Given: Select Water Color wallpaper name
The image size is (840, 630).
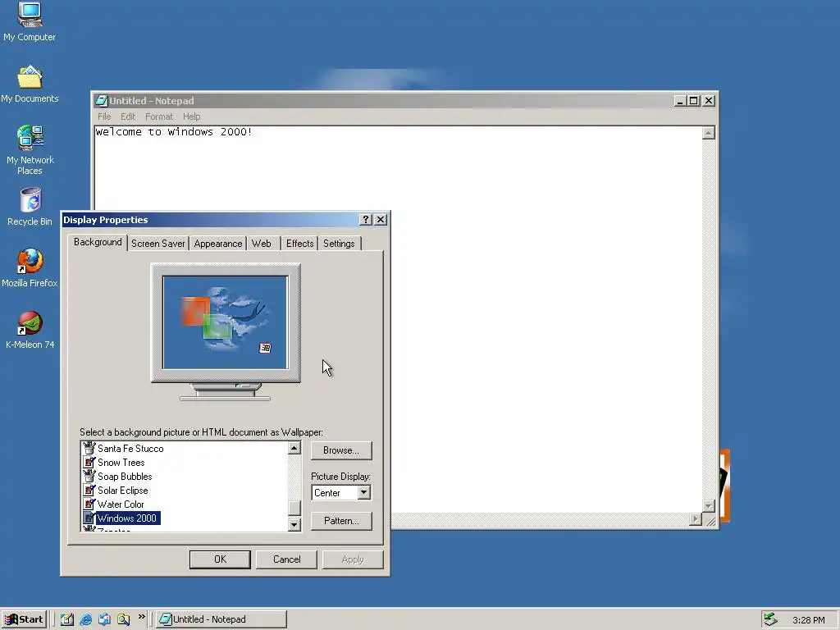Looking at the screenshot, I should pyautogui.click(x=121, y=504).
